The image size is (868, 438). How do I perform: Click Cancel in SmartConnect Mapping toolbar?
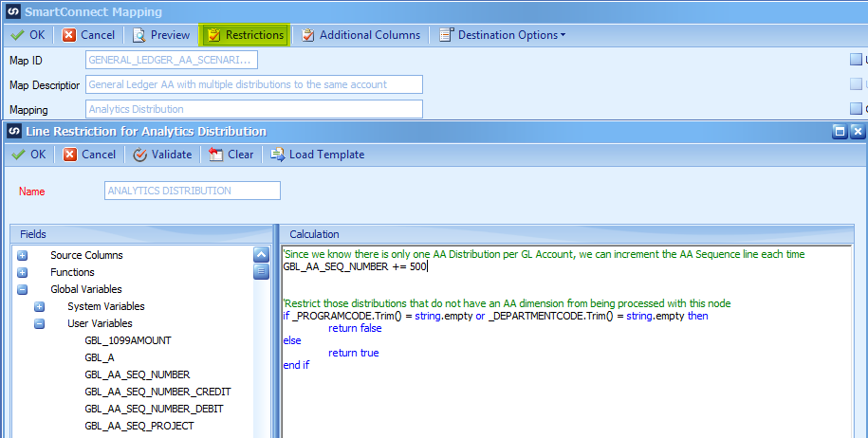(x=88, y=35)
